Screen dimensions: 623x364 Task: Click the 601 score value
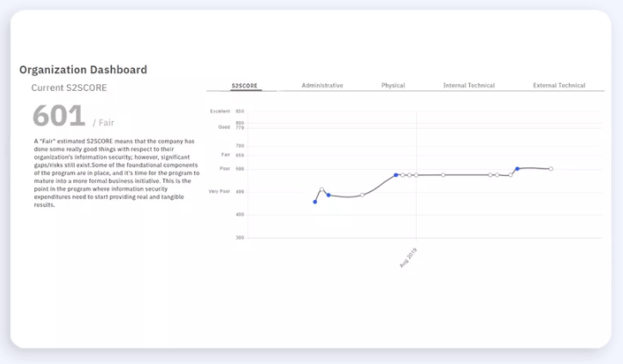point(58,117)
